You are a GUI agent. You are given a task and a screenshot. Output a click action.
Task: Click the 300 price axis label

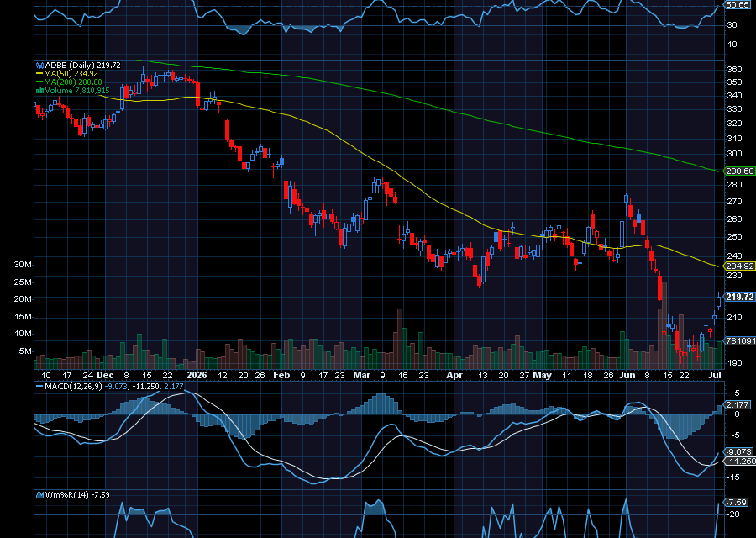click(734, 154)
